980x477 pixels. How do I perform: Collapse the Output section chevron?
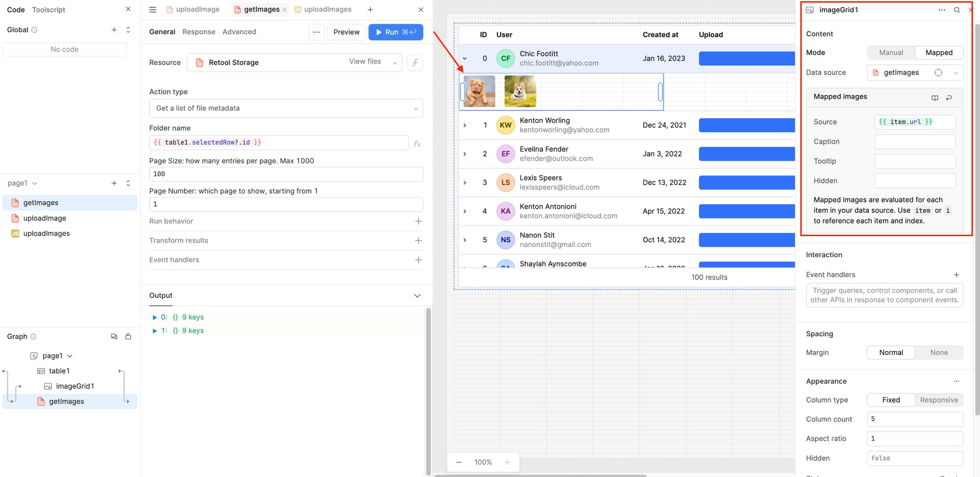click(x=417, y=296)
